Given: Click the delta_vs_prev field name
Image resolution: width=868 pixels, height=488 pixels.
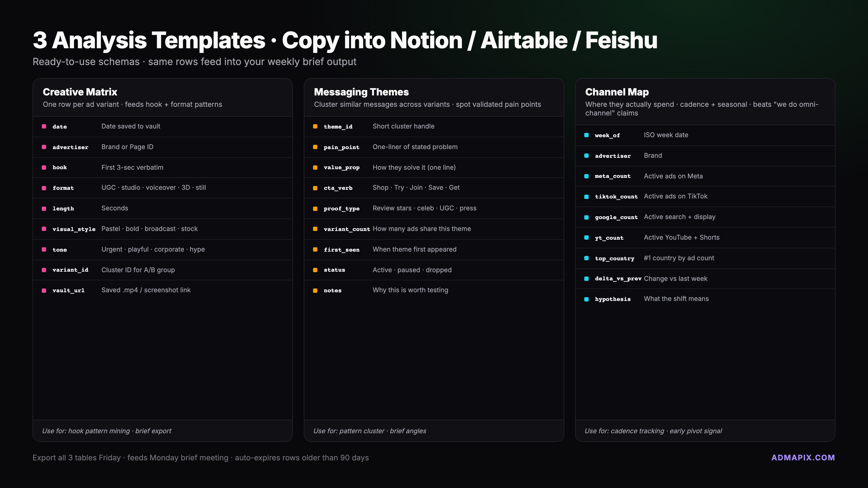Looking at the screenshot, I should point(618,278).
